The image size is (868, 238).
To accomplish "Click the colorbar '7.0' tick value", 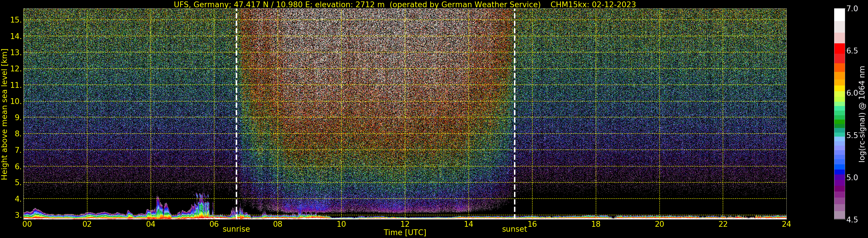I will click(852, 9).
